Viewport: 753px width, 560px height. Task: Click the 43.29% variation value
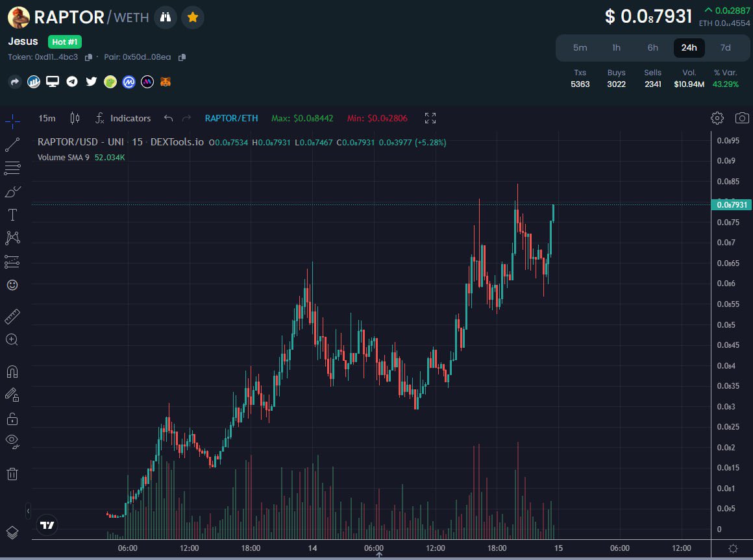click(x=725, y=84)
